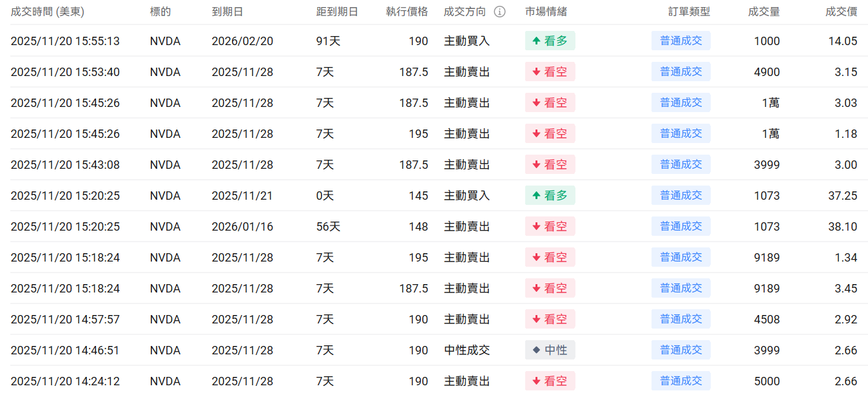Click the red down arrow in the 14:24:12 row

tap(536, 381)
